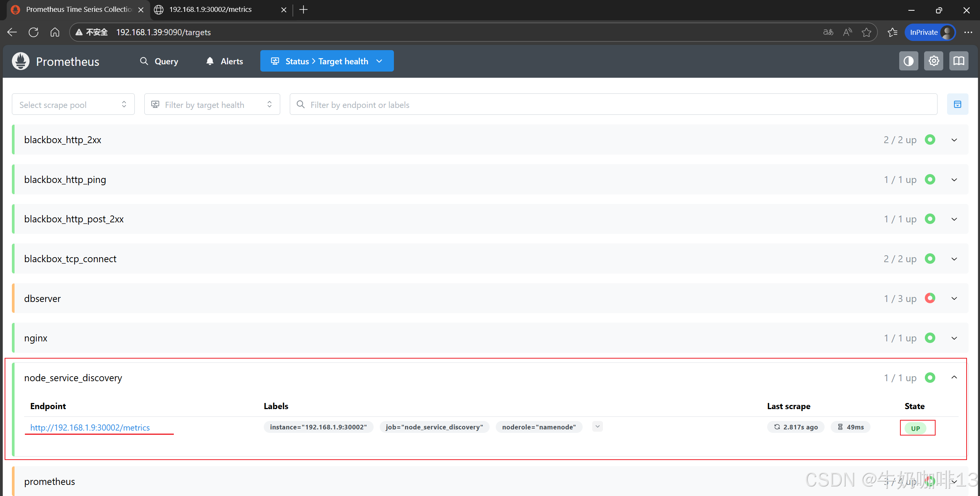Image resolution: width=980 pixels, height=496 pixels.
Task: Expand additional labels chevron after noderole
Action: pos(597,427)
